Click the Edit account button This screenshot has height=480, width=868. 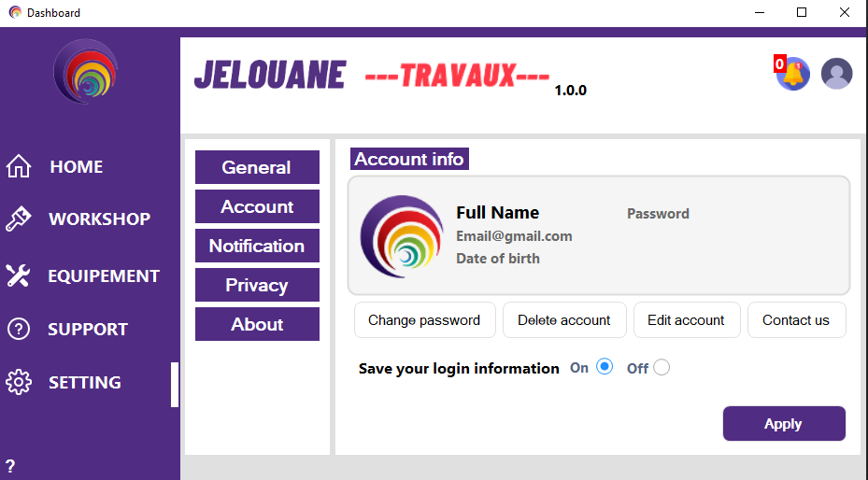click(687, 319)
